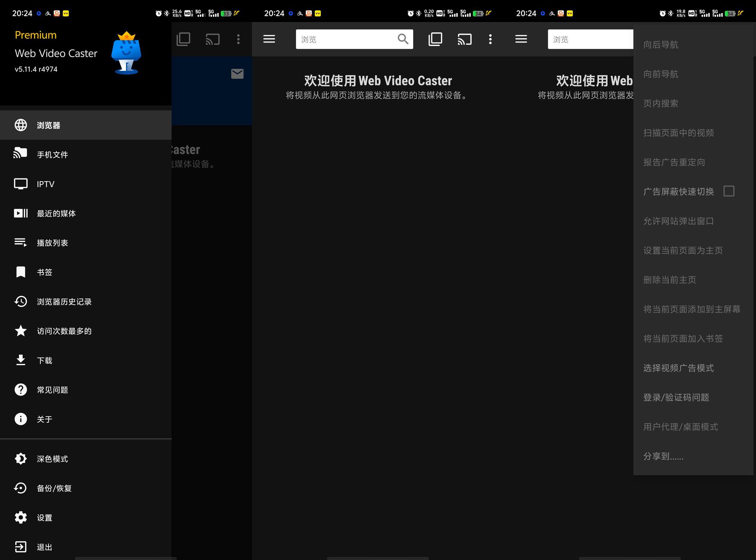This screenshot has width=756, height=560.
Task: Click the gear icon beside 设置
Action: pos(21,517)
